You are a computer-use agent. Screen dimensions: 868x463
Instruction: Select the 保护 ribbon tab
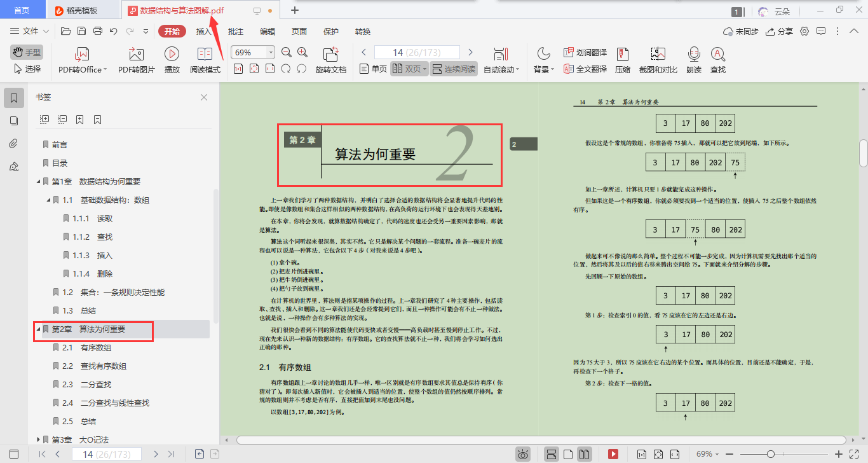tap(331, 31)
